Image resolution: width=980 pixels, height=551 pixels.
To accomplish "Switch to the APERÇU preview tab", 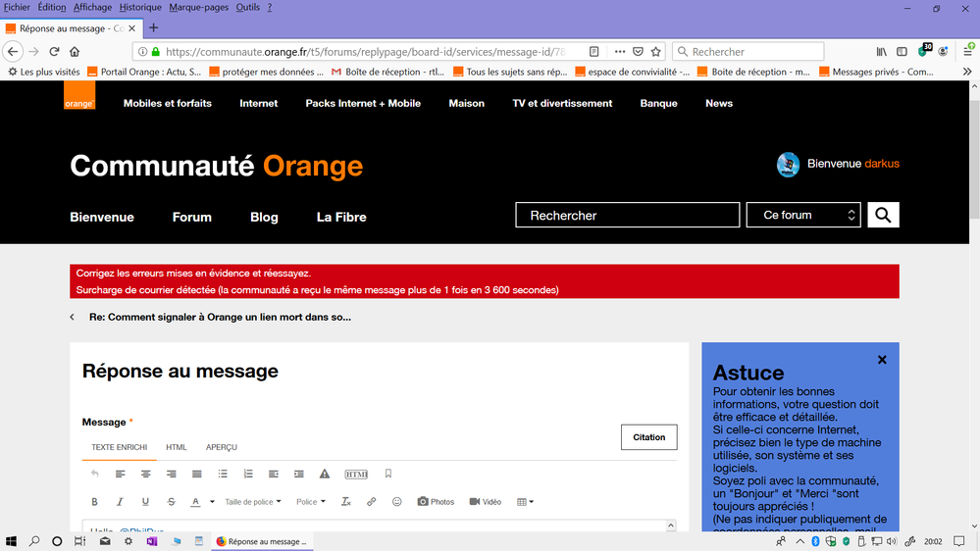I will (222, 447).
